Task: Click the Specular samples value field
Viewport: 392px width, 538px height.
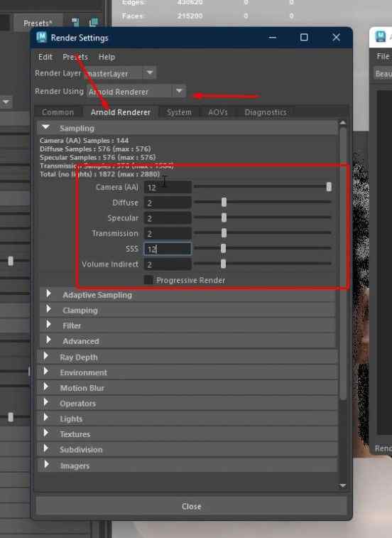Action: [168, 218]
